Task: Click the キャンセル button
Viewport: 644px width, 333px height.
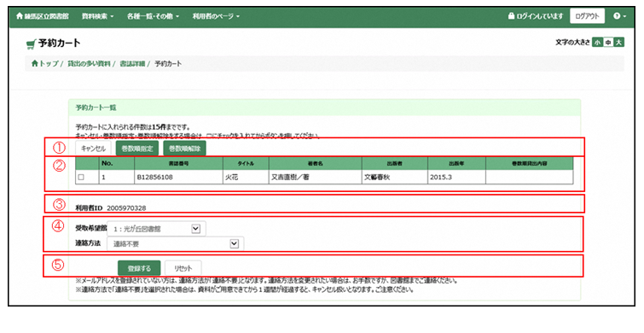Action: (93, 149)
